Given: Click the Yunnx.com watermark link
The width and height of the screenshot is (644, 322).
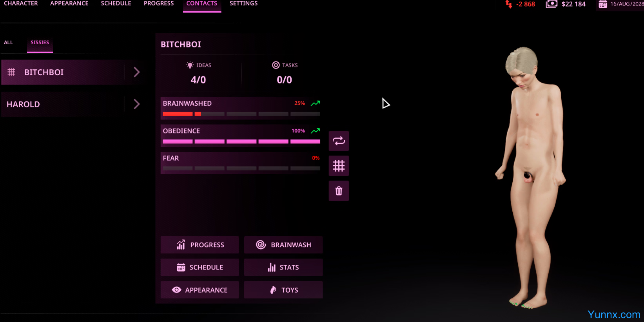Looking at the screenshot, I should coord(614,315).
